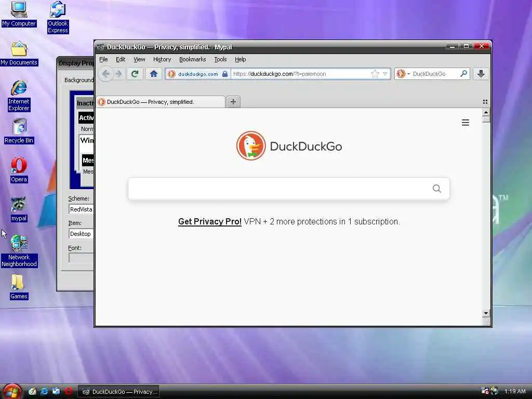Select the Outlook Express desktop icon
This screenshot has height=399, width=532.
58,18
